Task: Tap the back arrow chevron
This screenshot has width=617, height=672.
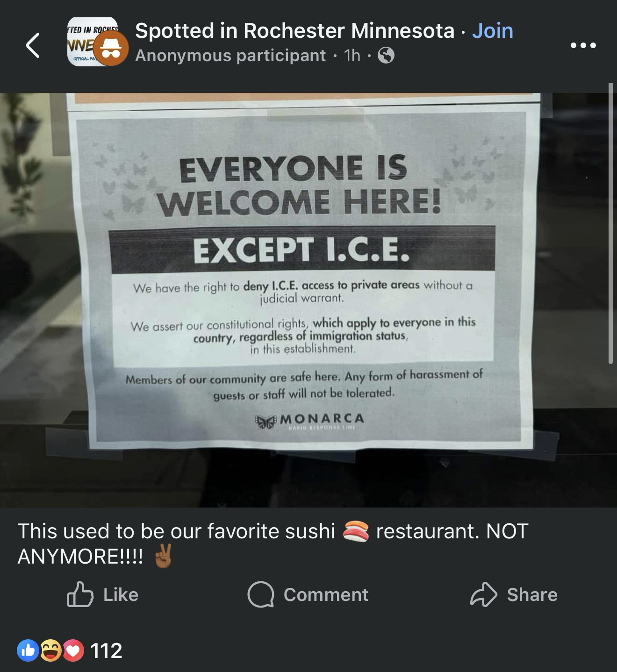Action: pyautogui.click(x=32, y=45)
